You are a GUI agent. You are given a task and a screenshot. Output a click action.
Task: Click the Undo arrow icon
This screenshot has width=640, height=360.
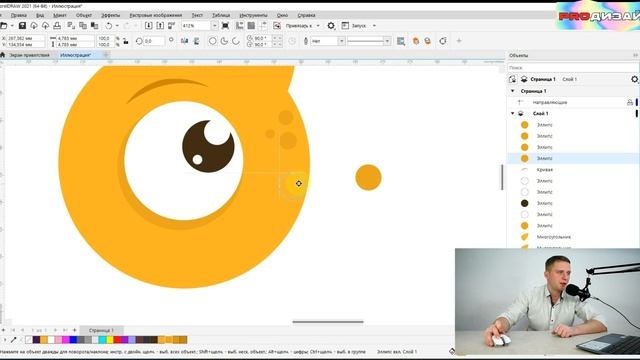[109, 26]
